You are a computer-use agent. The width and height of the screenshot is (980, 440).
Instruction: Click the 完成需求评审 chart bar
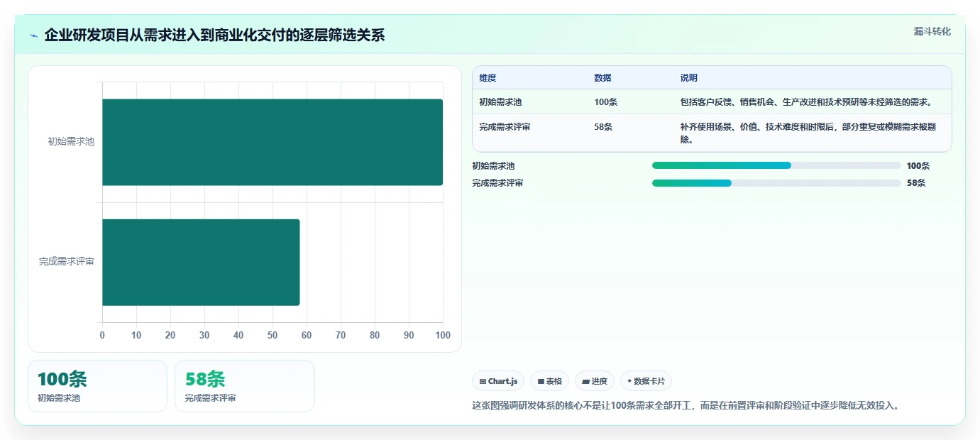click(x=201, y=263)
